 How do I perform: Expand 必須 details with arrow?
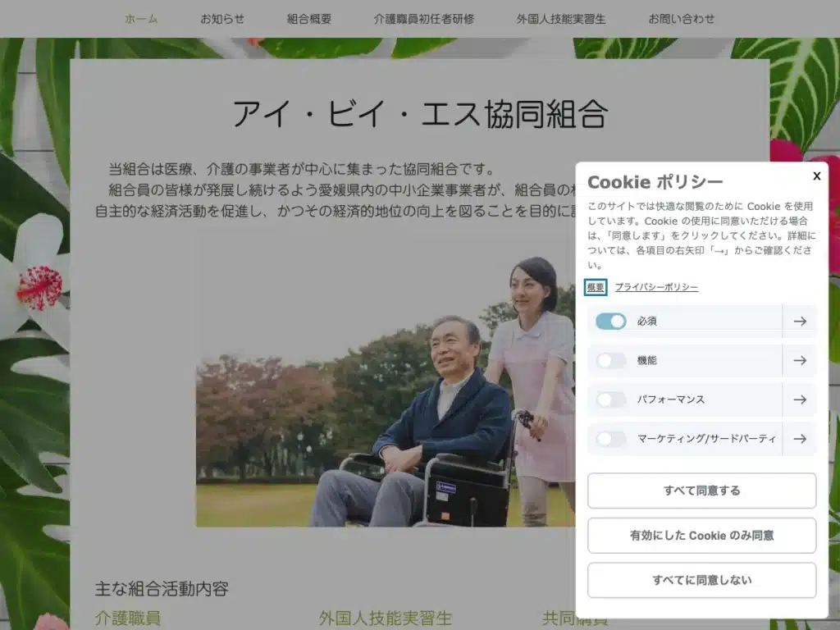pos(800,322)
